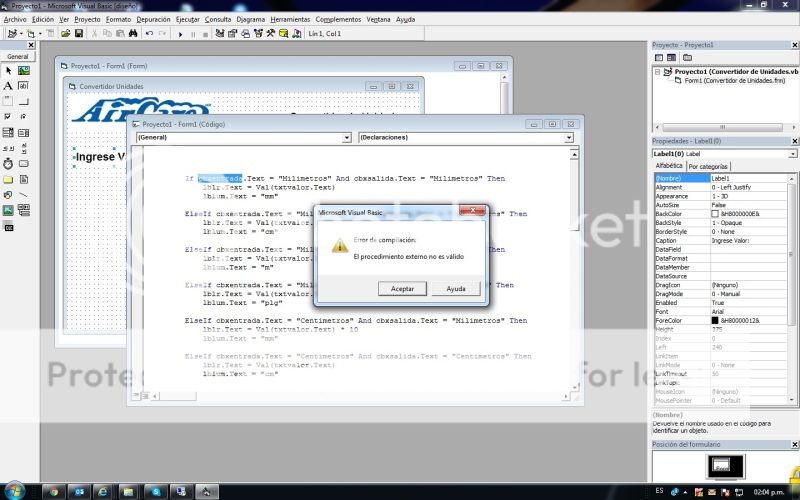This screenshot has height=500, width=800.
Task: Open the Form Layout Window toolbar icon
Action: click(245, 34)
